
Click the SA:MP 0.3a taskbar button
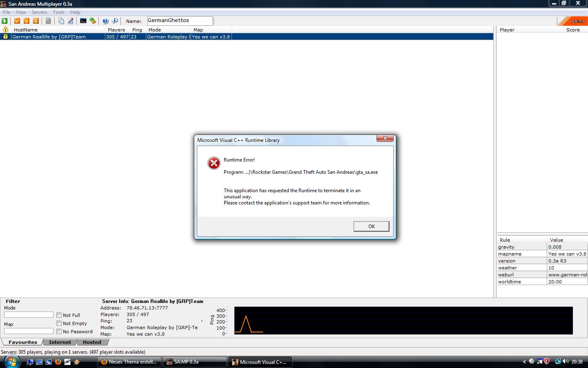coord(195,362)
